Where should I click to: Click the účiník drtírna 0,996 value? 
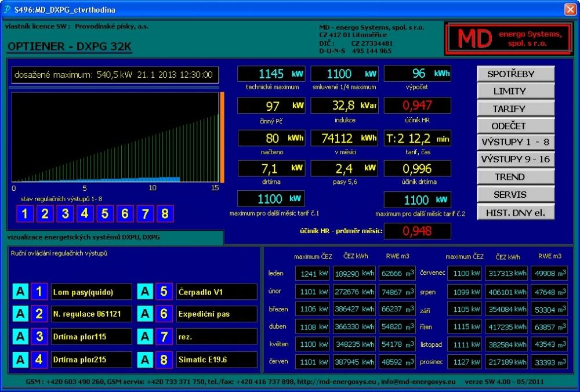tap(418, 168)
